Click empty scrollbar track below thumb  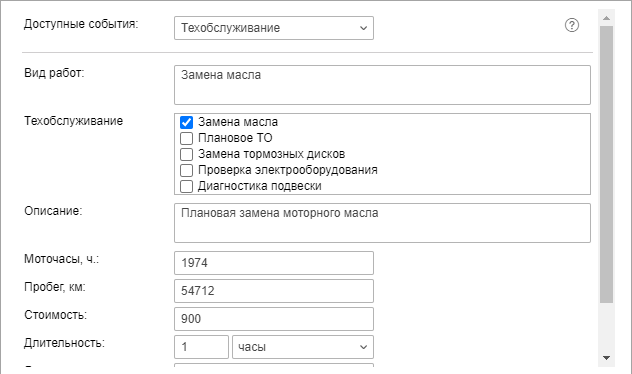click(x=606, y=326)
